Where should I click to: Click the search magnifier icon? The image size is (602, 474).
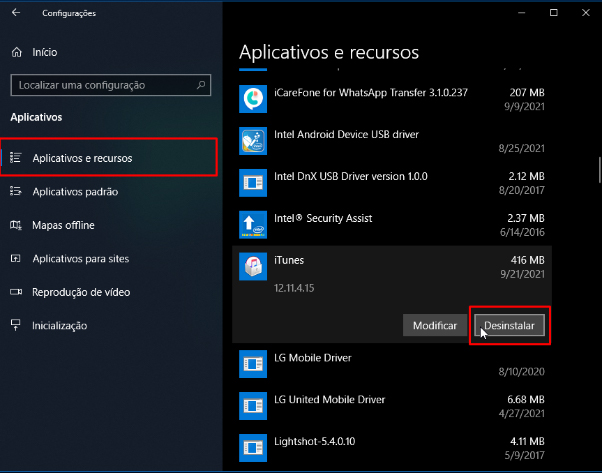(x=201, y=85)
